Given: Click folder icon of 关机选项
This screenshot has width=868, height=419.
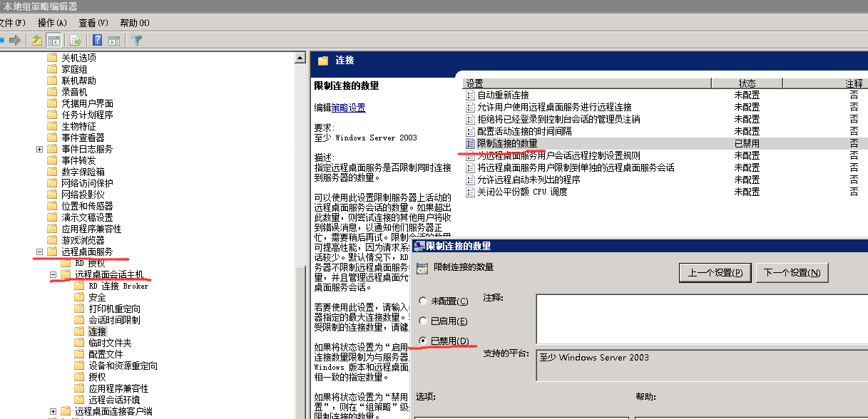Looking at the screenshot, I should (52, 58).
